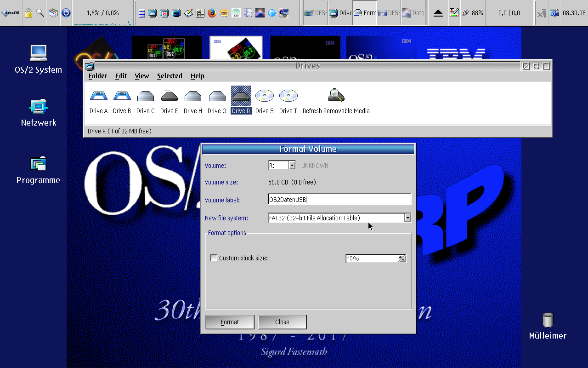Open the View menu in Drives

point(142,76)
